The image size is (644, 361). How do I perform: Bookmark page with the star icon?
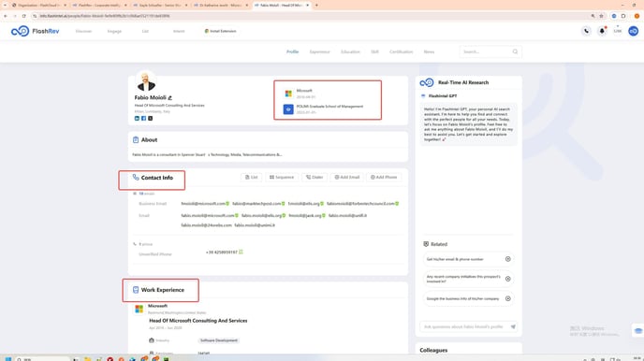point(601,16)
